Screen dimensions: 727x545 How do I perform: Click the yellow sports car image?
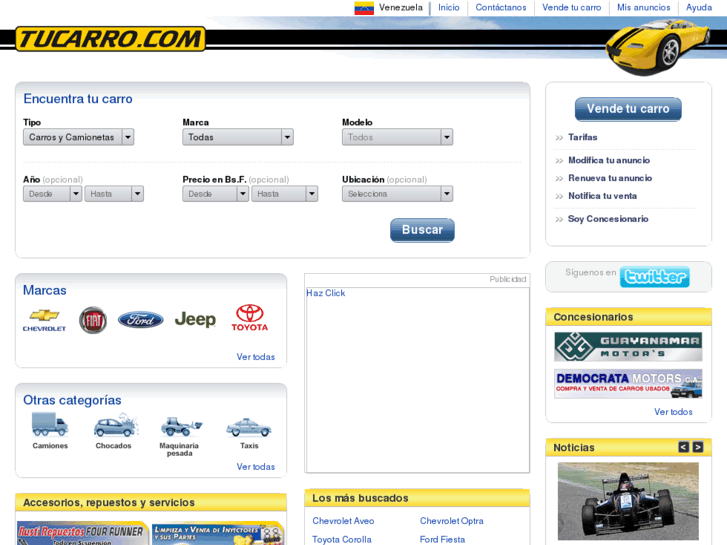pyautogui.click(x=657, y=46)
